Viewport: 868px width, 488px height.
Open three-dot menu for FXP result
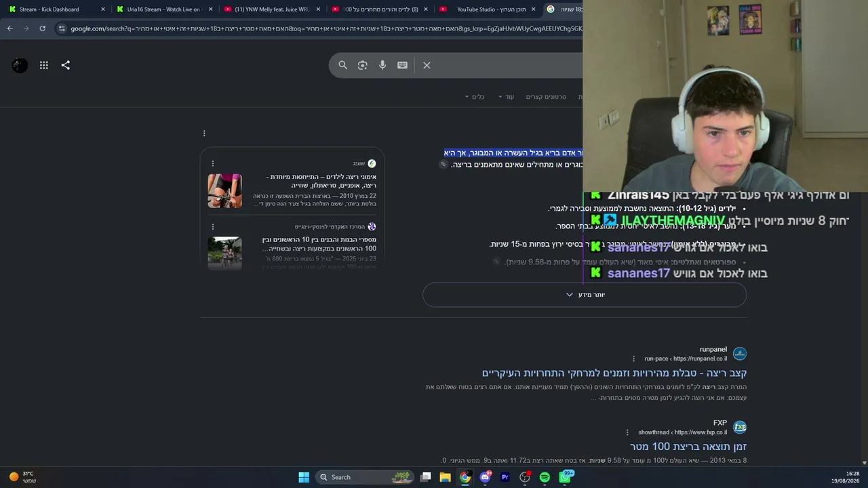627,432
